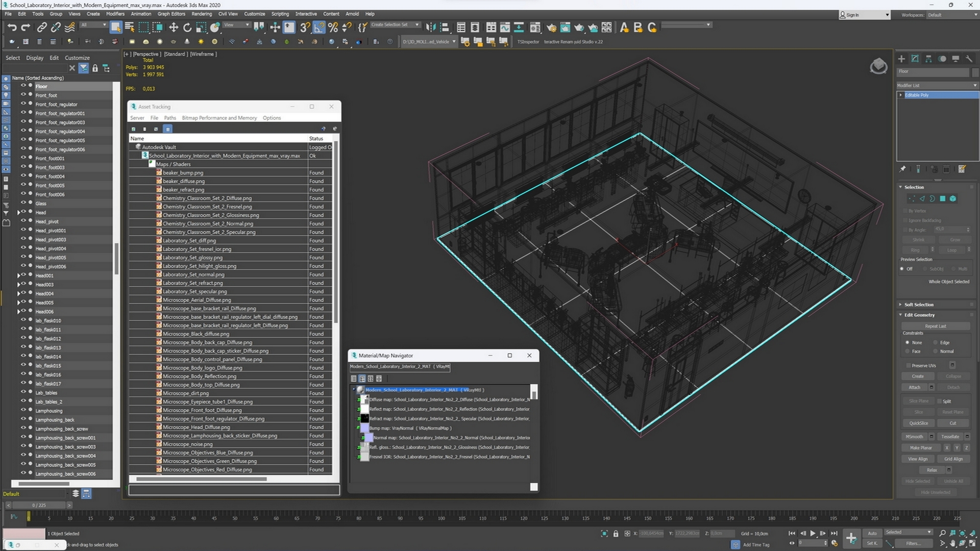Open the Workspaces Default dropdown

tap(952, 15)
